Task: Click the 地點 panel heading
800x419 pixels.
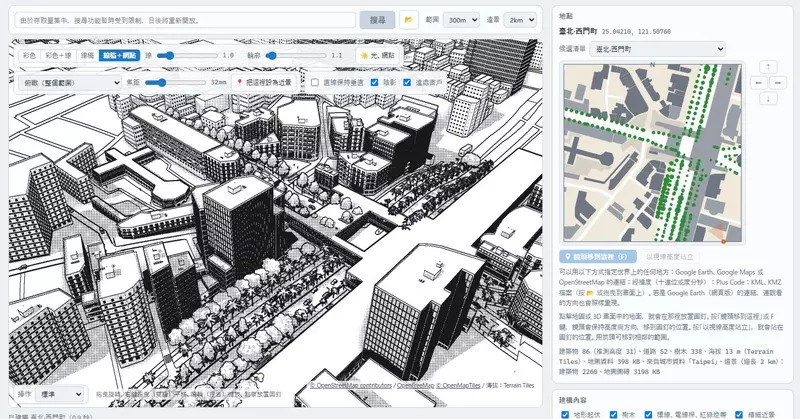Action: click(566, 16)
